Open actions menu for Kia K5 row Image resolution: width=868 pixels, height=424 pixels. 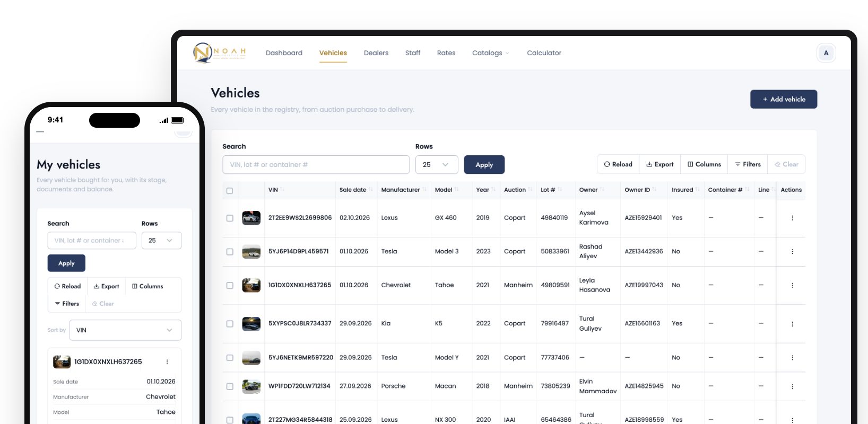click(x=792, y=324)
